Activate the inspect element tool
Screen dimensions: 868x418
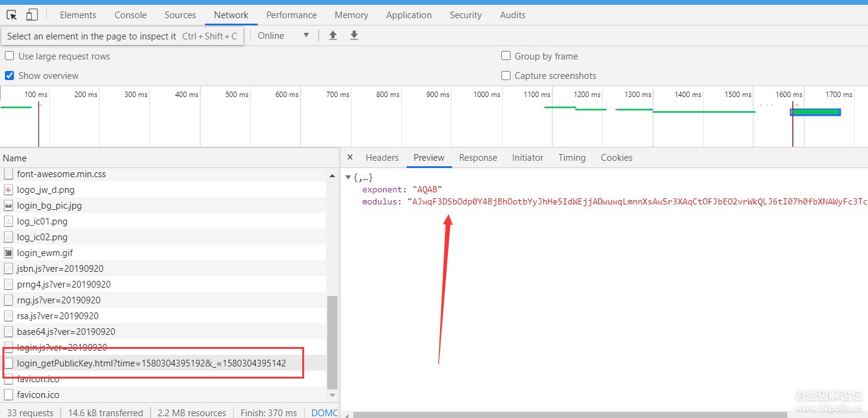click(10, 15)
